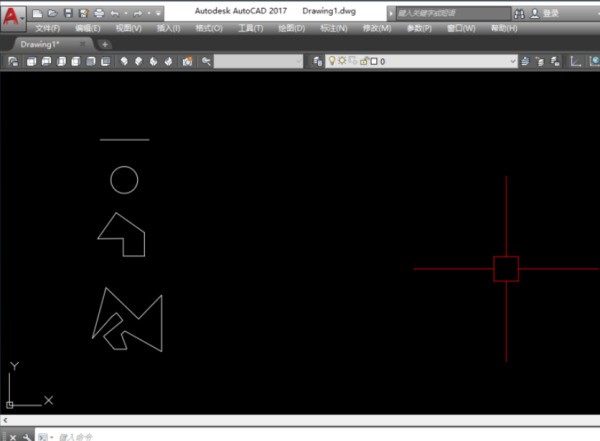The image size is (600, 441).
Task: Expand the layer 0 dropdown list
Action: (x=513, y=62)
